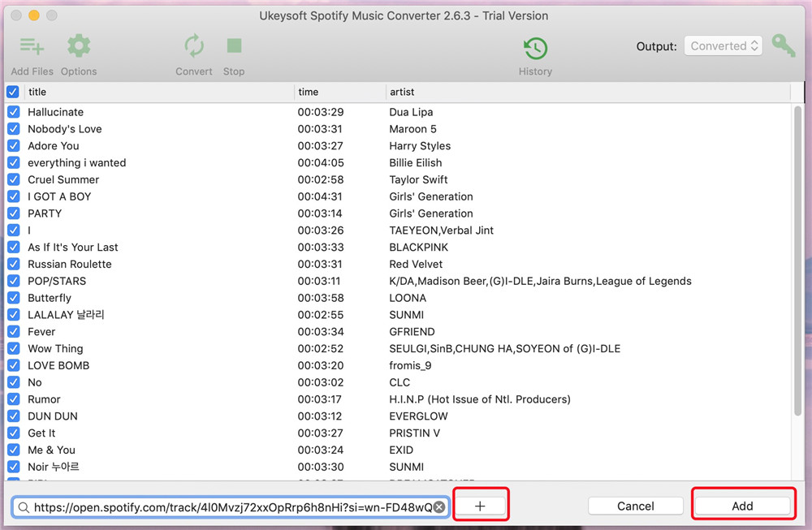Click the Stop square icon
Screen dimensions: 812x530
[234, 45]
